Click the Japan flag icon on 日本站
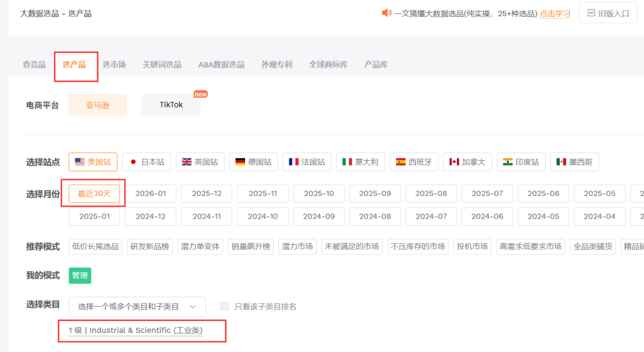 (x=132, y=161)
